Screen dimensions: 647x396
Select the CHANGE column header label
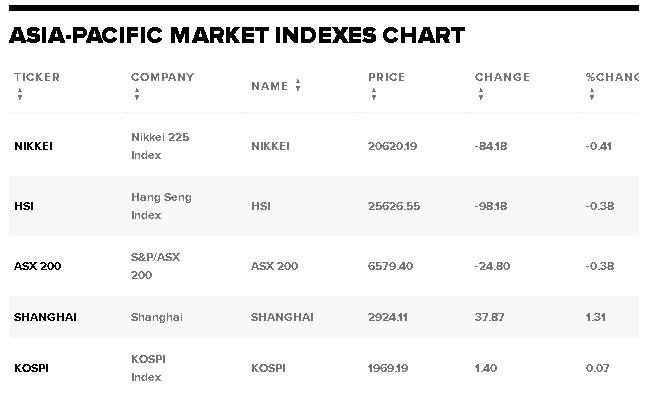(x=502, y=77)
